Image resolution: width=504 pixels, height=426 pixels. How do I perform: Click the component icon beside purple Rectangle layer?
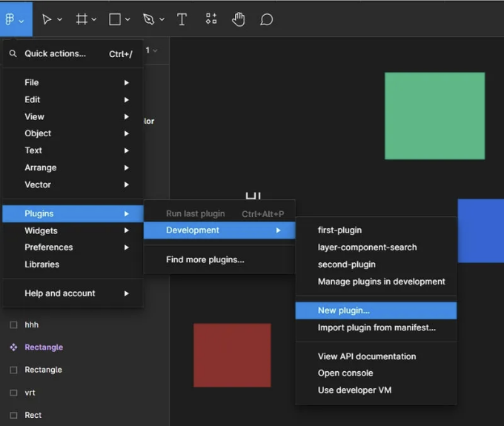(x=13, y=347)
